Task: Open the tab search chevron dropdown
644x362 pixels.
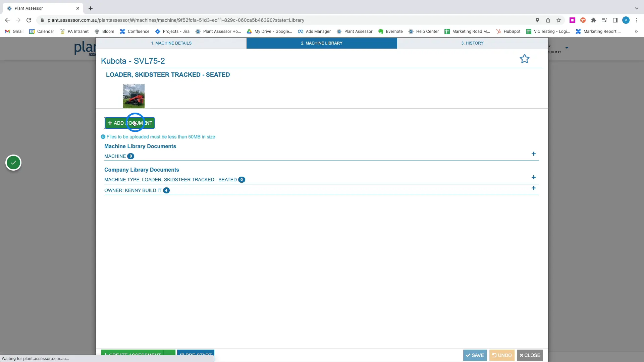Action: [636, 8]
